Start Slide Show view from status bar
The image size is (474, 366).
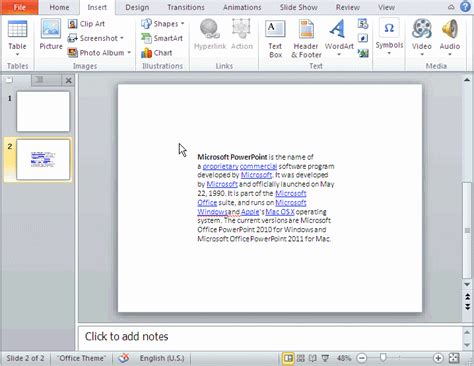(325, 358)
